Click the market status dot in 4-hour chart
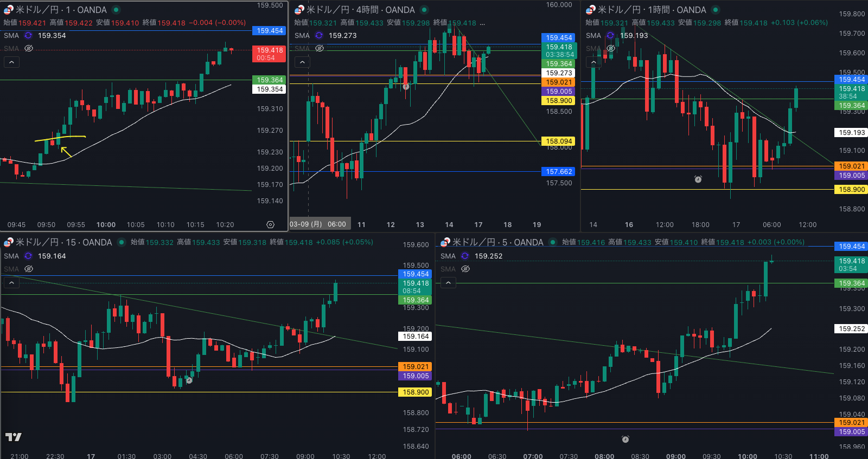 click(x=424, y=10)
